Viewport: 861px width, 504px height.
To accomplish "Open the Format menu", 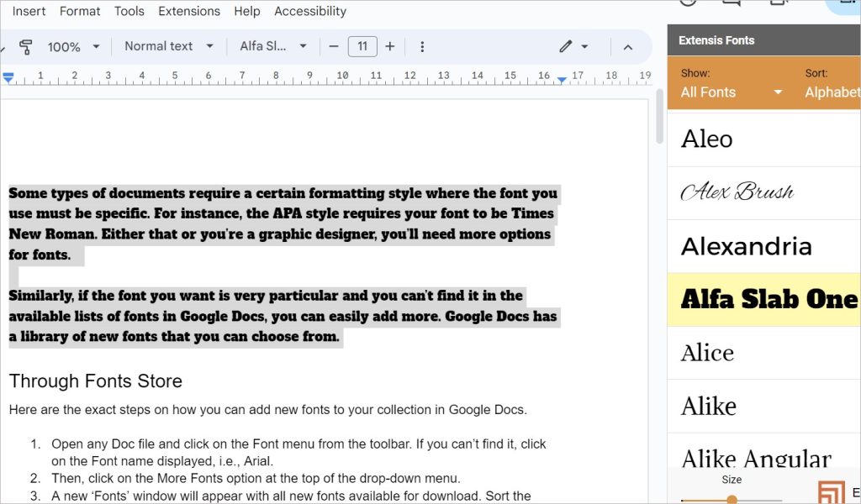I will (x=80, y=11).
